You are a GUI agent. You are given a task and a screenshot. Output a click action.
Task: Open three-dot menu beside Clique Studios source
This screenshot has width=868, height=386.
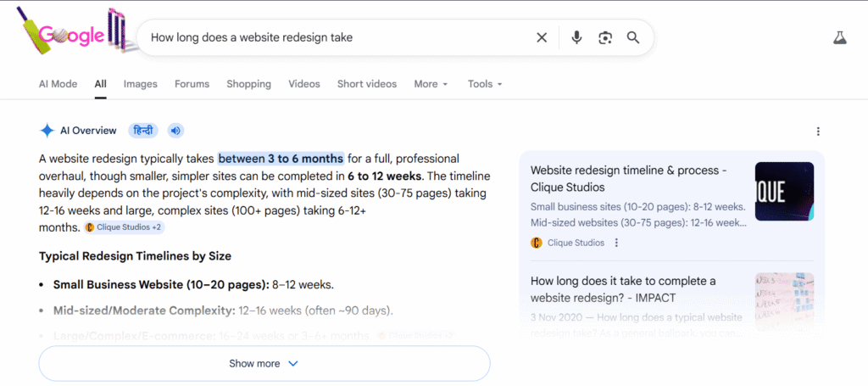(x=617, y=243)
